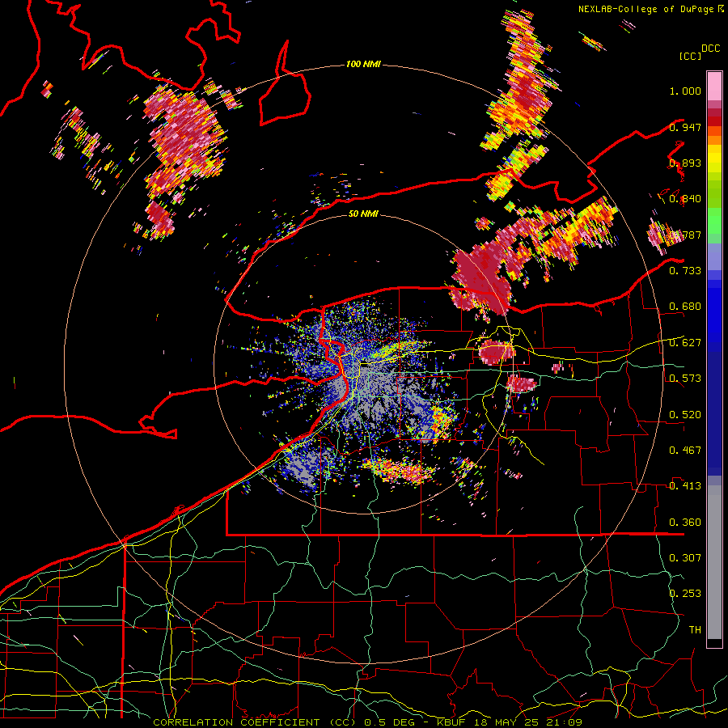The image size is (728, 728).
Task: Click the 0.573 legend value
Action: (685, 379)
